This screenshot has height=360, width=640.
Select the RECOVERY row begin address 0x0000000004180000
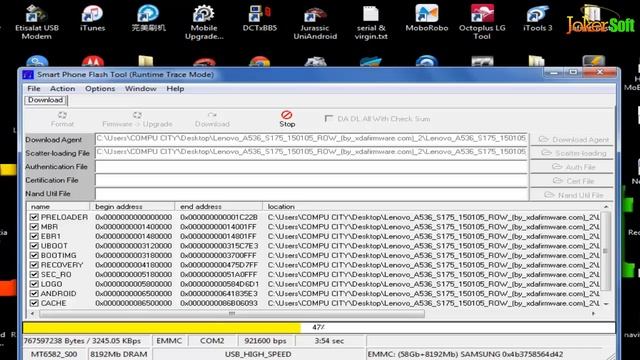pos(133,265)
